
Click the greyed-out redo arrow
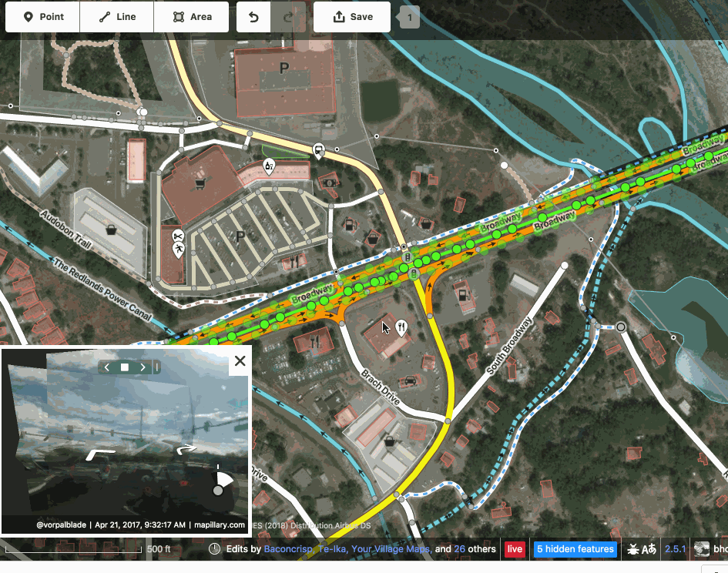click(x=288, y=17)
